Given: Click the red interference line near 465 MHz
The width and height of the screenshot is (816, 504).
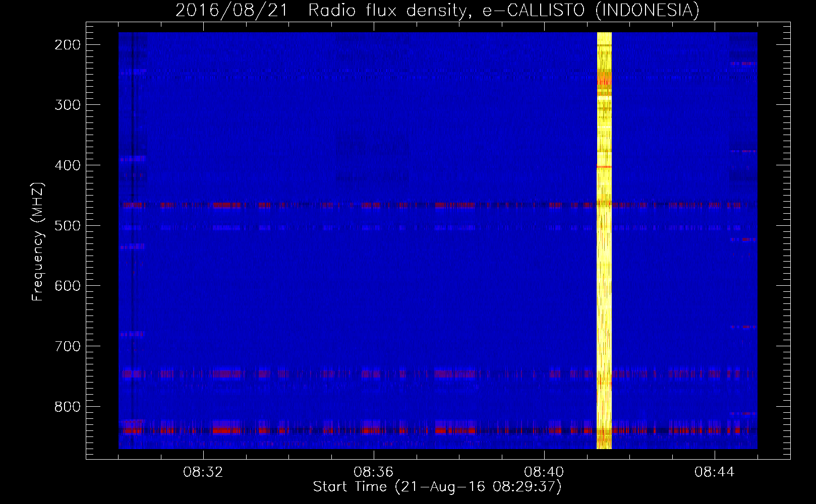Looking at the screenshot, I should point(438,205).
